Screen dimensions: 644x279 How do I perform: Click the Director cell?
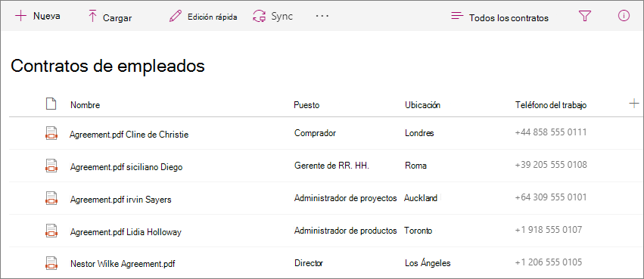click(309, 263)
